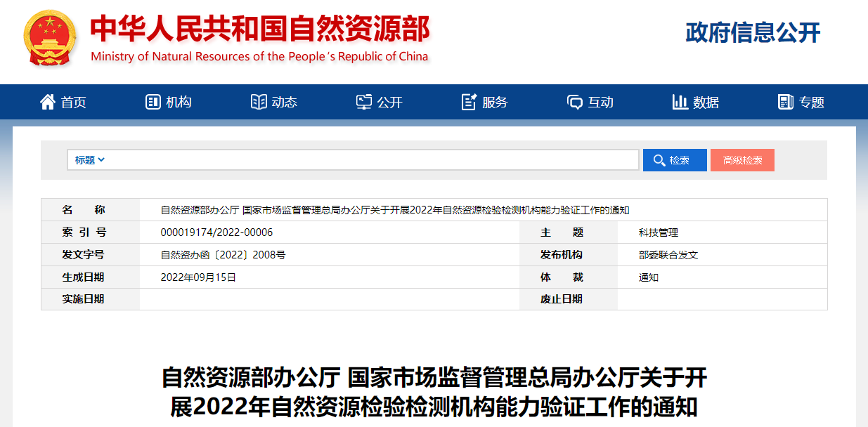Click the monitor icon beside 公开
The image size is (868, 427).
[364, 102]
